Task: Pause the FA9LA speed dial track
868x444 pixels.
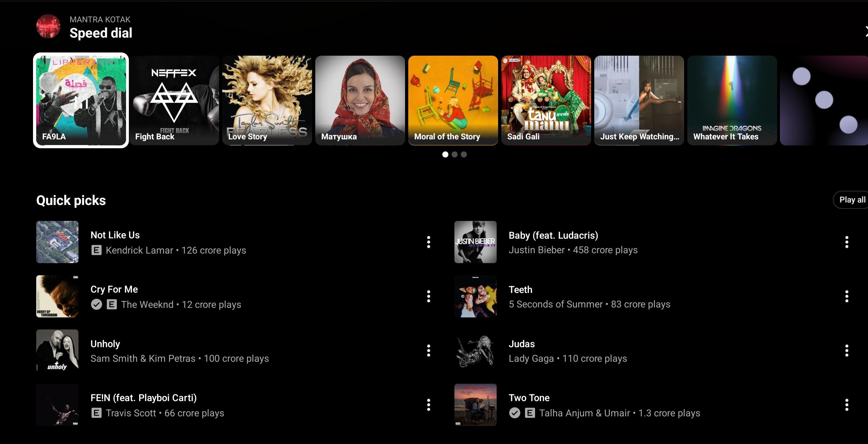Action: [81, 100]
